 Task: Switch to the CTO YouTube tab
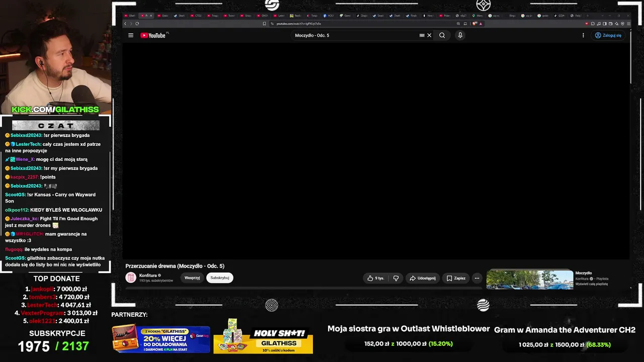coord(197,16)
